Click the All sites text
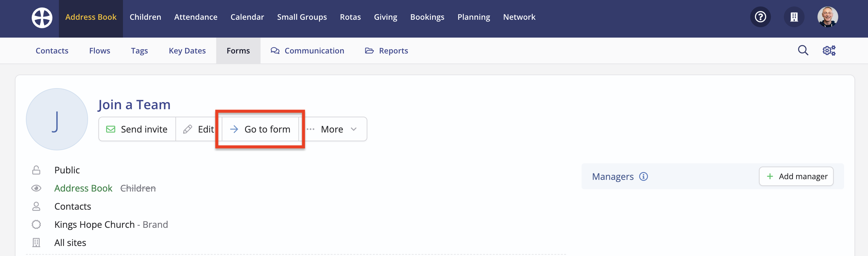This screenshot has width=868, height=256. [x=70, y=242]
